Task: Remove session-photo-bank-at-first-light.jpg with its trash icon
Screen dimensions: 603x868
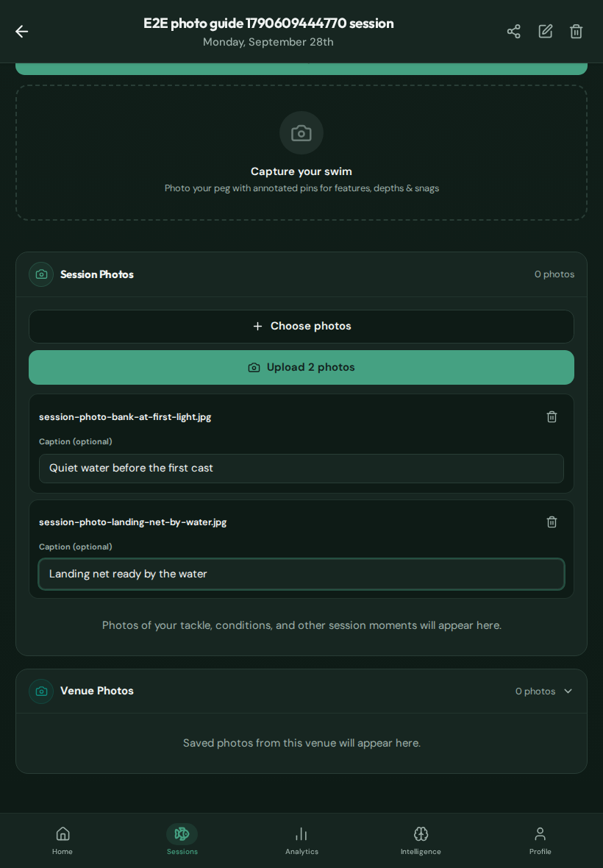Action: 552,417
